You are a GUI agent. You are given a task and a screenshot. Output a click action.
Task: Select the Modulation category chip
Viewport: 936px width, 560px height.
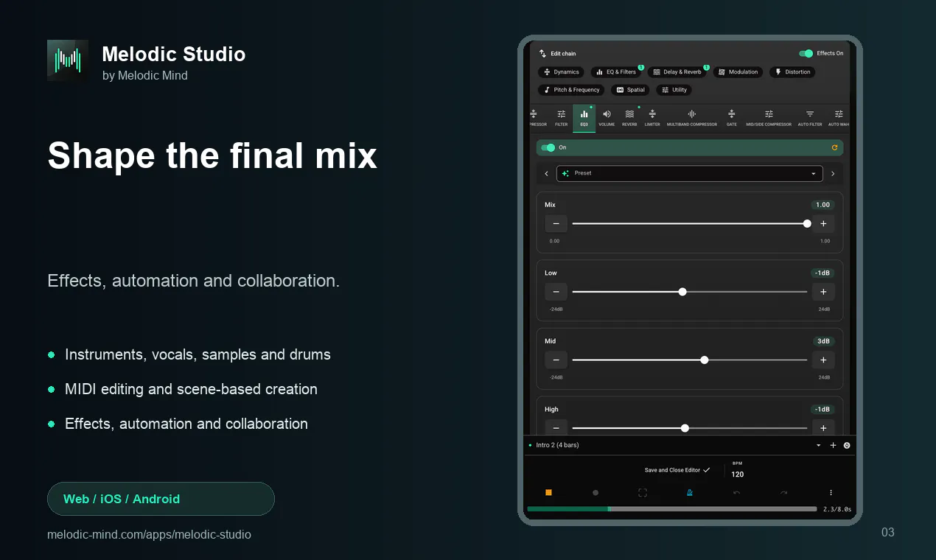click(738, 72)
